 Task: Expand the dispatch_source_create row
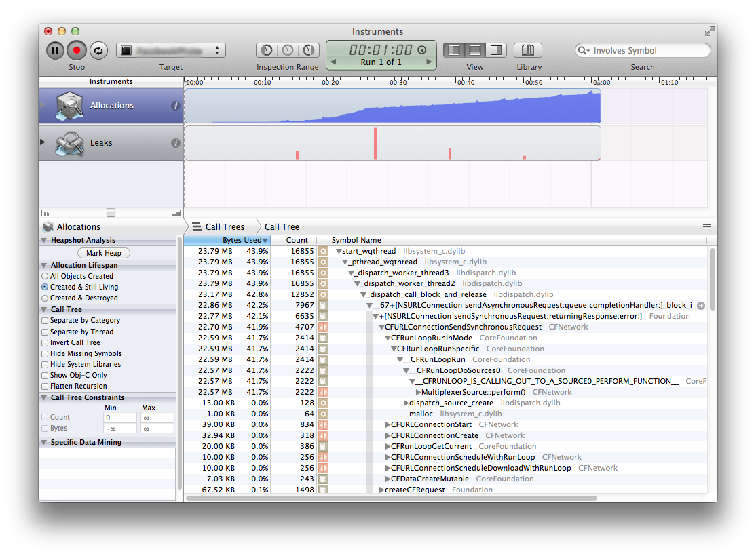pos(406,403)
